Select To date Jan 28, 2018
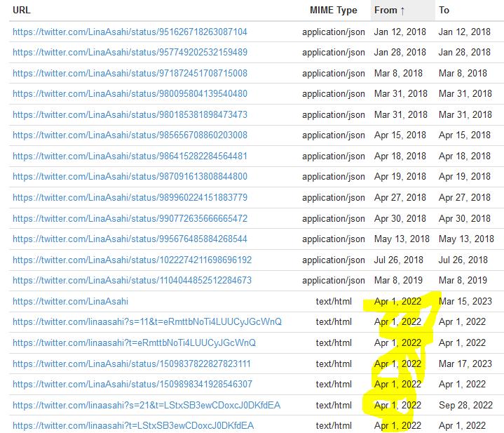This screenshot has width=504, height=433. [465, 52]
